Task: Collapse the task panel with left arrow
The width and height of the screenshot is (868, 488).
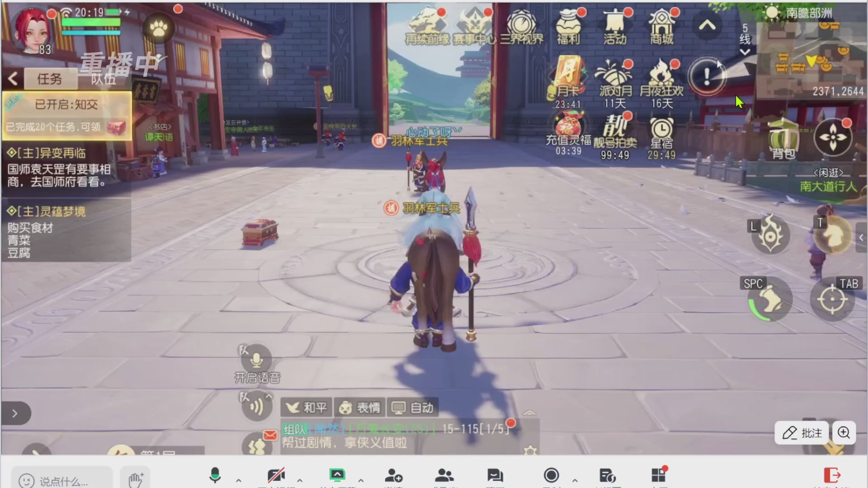Action: (x=13, y=79)
